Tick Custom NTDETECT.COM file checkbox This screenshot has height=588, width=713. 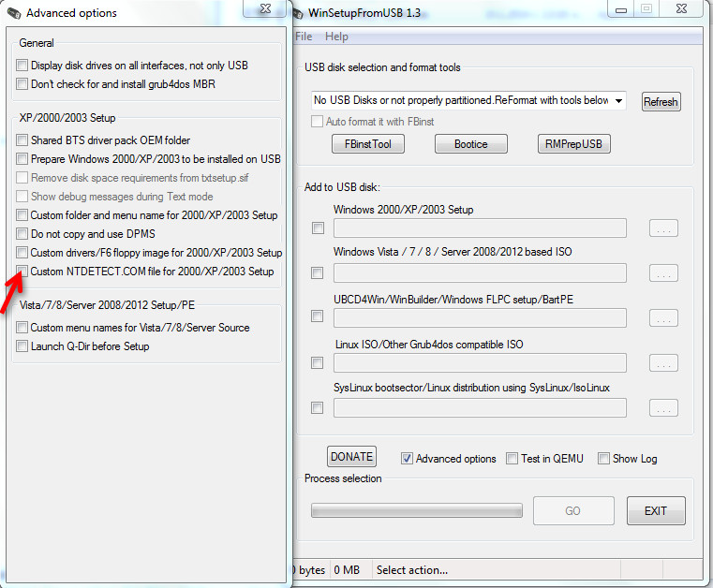pyautogui.click(x=22, y=271)
